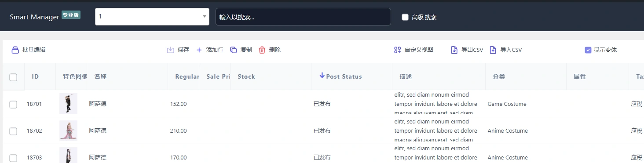Click the price cell 170.00
The height and width of the screenshot is (163, 644).
click(178, 158)
